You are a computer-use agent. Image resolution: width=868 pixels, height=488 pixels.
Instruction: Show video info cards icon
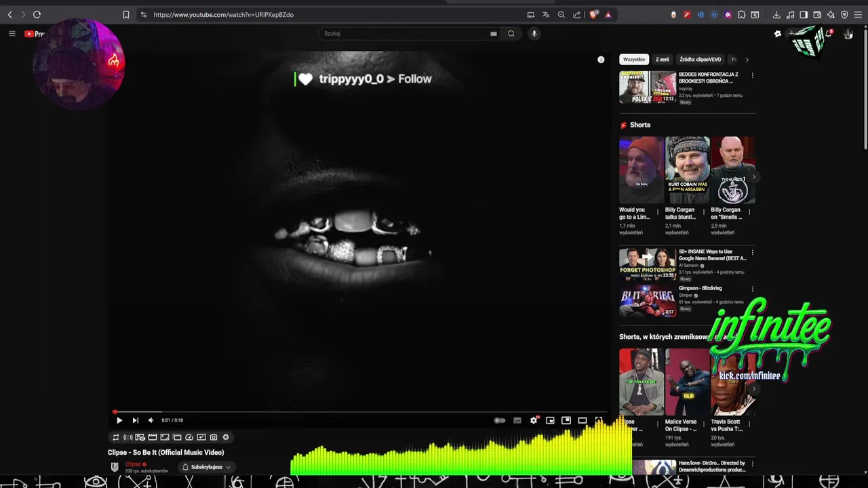pos(601,60)
